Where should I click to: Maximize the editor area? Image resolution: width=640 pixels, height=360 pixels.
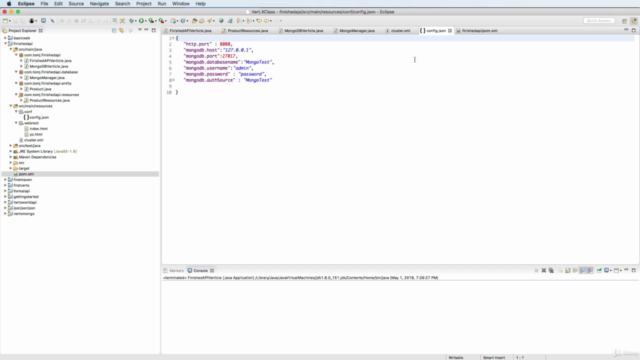click(x=633, y=30)
